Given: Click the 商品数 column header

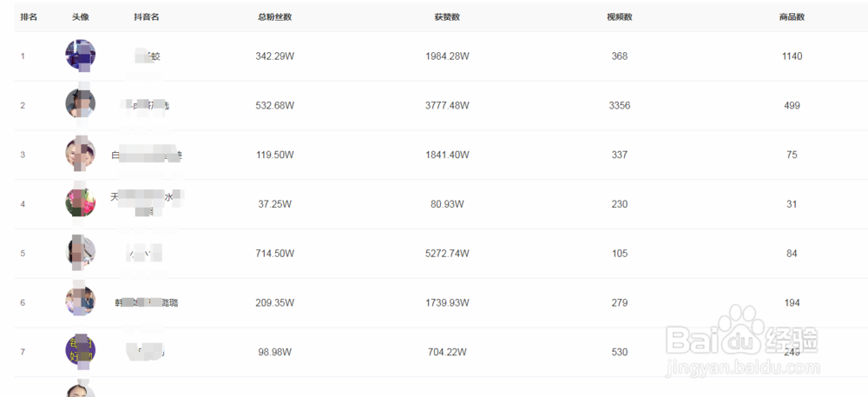Looking at the screenshot, I should pos(792,17).
